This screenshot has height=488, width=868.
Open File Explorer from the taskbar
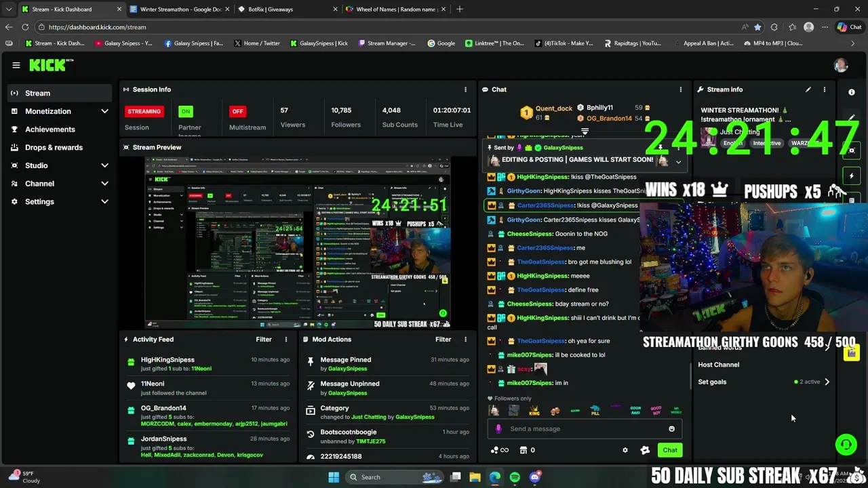[475, 477]
